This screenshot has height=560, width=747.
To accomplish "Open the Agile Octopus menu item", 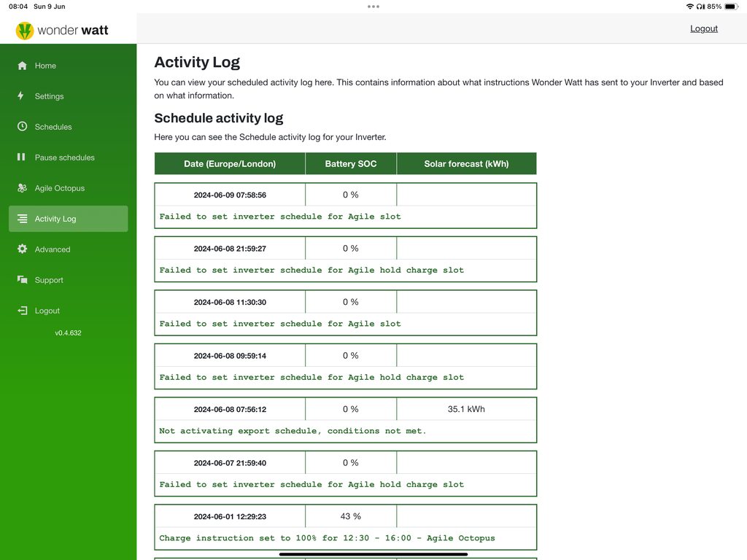I will click(60, 188).
